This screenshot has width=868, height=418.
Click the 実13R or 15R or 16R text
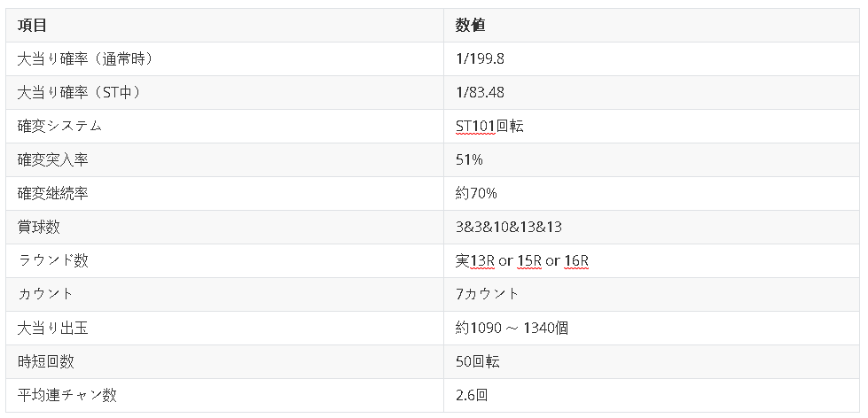tap(522, 261)
